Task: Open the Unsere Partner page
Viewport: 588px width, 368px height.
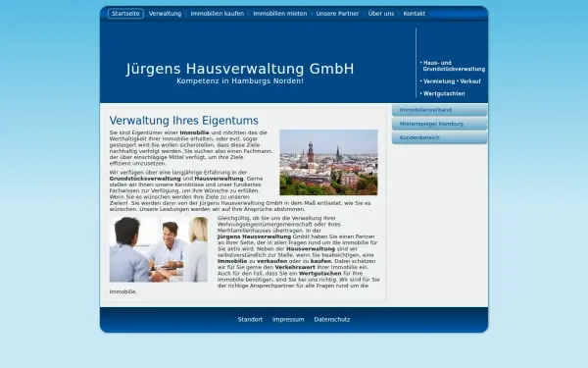Action: (337, 14)
